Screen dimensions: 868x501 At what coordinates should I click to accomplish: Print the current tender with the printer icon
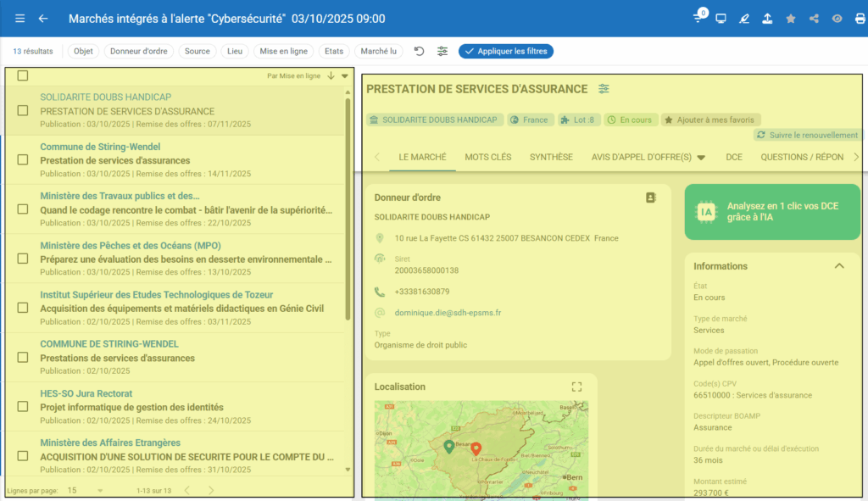(x=860, y=19)
